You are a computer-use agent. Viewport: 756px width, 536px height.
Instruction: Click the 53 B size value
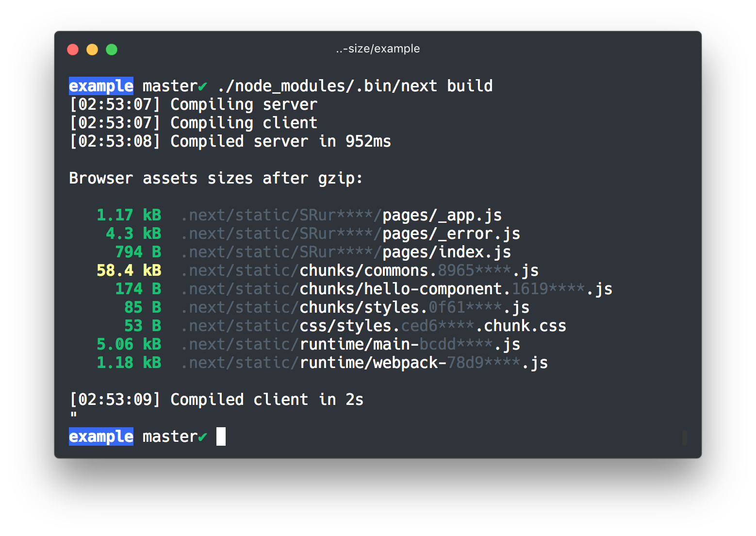point(143,326)
